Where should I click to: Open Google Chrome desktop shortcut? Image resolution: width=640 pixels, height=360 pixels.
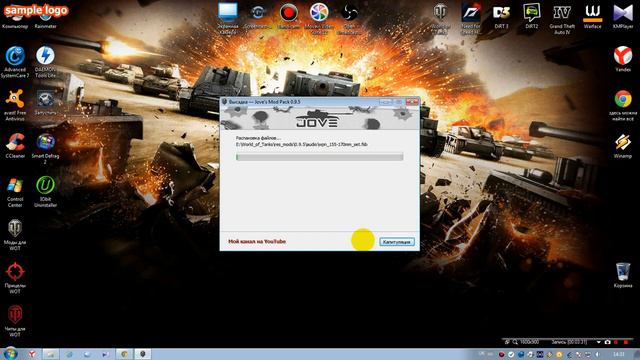tap(623, 105)
